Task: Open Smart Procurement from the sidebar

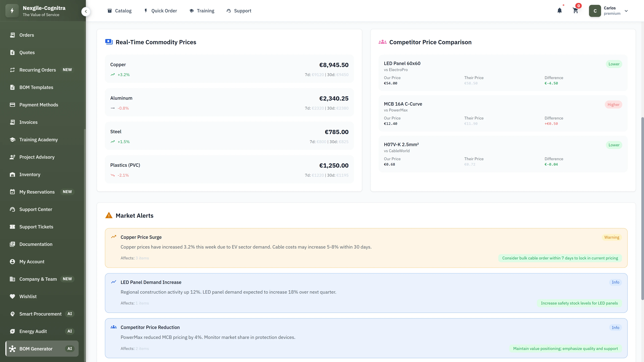Action: [40, 314]
